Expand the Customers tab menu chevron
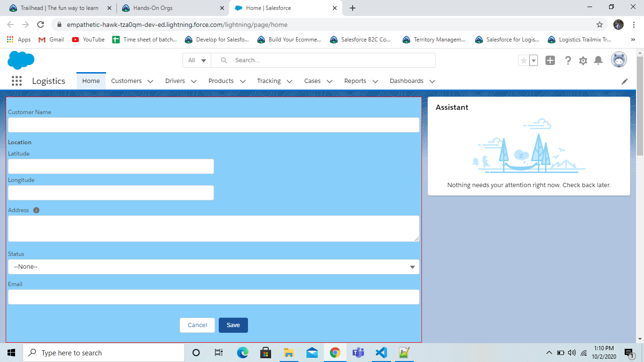The height and width of the screenshot is (362, 644). [x=150, y=81]
